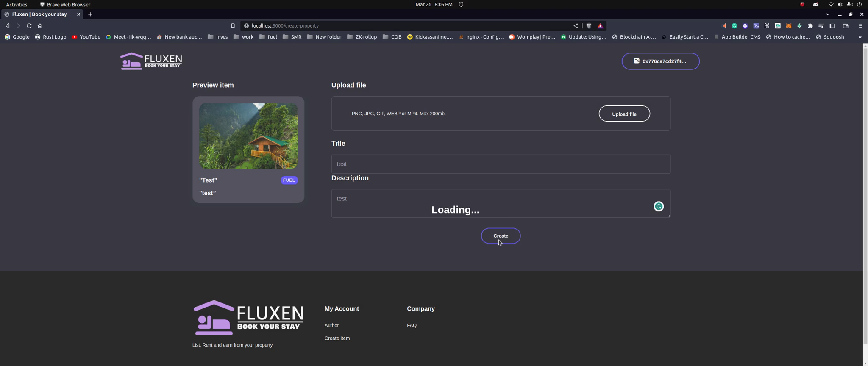
Task: Open the media playlist control icon
Action: click(x=821, y=26)
